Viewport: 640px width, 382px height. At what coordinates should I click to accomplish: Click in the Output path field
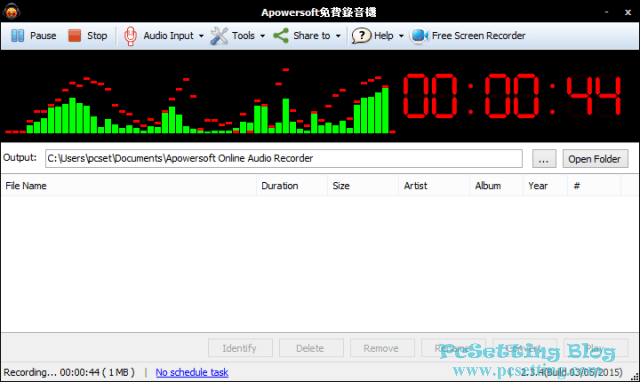[284, 158]
